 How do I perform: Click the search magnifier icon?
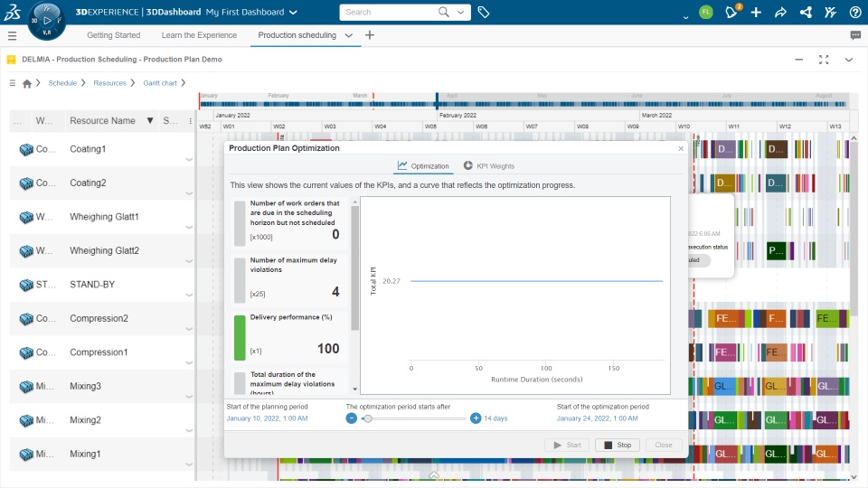[443, 12]
